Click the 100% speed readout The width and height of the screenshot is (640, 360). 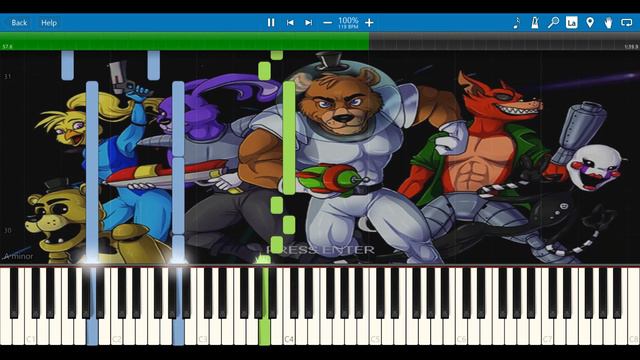(348, 20)
